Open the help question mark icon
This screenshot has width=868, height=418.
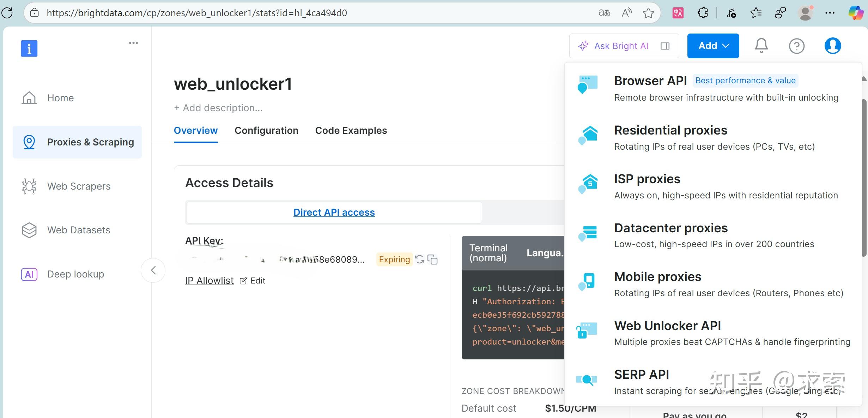click(796, 46)
